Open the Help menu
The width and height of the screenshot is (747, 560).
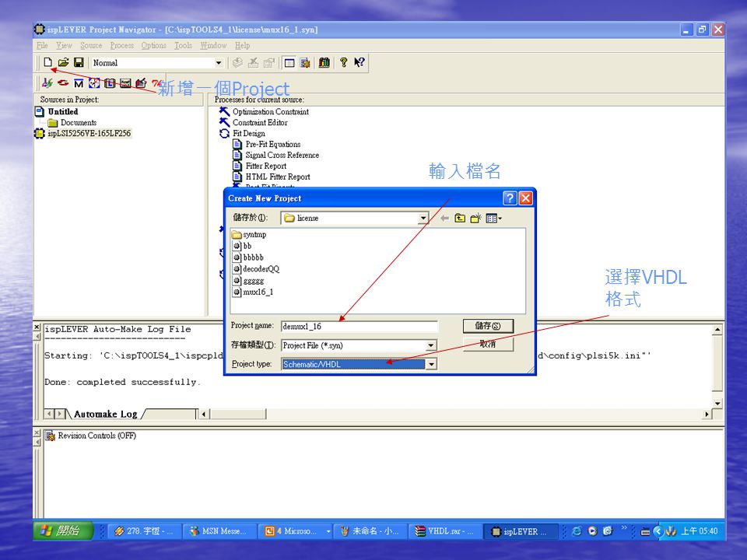(x=242, y=45)
